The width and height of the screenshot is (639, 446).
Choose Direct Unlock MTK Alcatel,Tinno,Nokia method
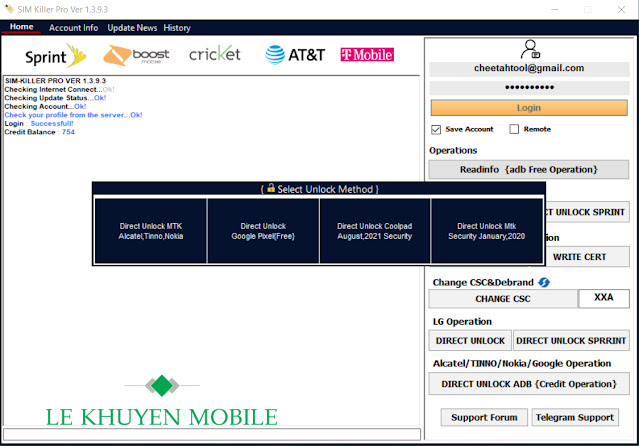pyautogui.click(x=151, y=231)
